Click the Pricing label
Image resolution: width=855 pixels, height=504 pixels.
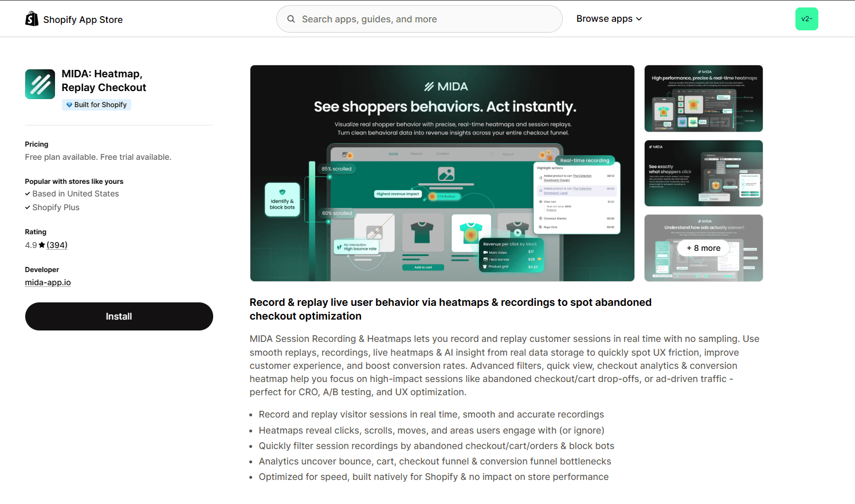coord(37,144)
